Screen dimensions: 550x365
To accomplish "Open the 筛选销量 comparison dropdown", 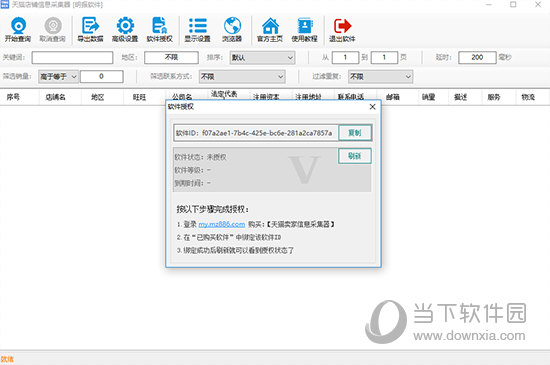I will click(x=58, y=76).
